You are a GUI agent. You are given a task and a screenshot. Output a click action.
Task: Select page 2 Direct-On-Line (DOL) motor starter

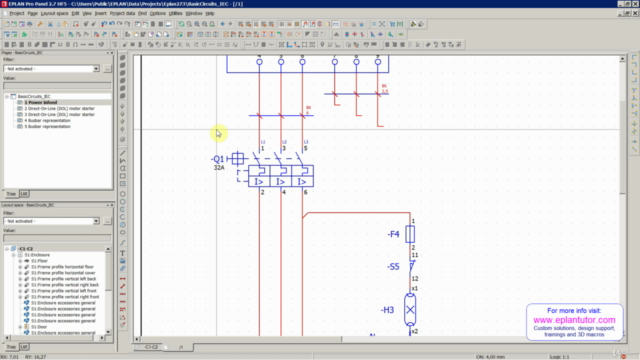[59, 109]
